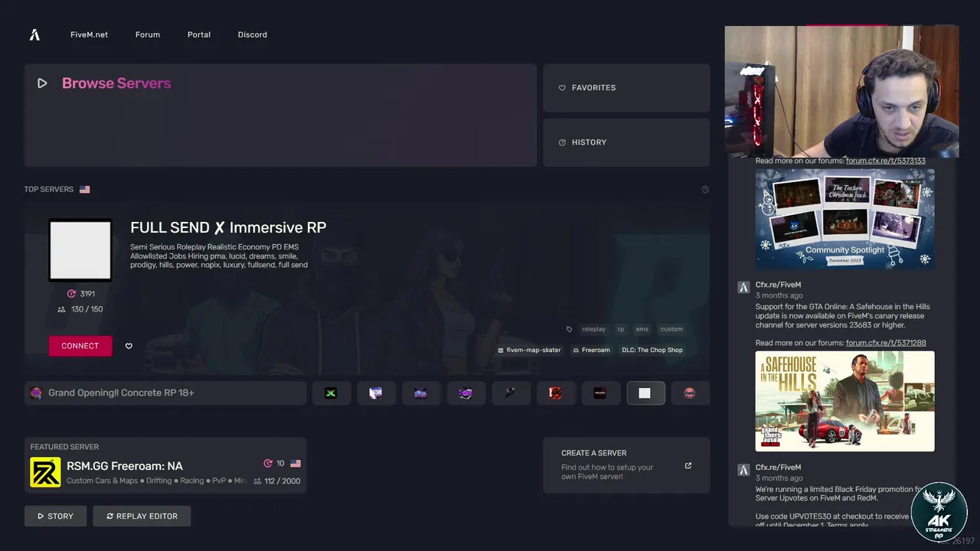Click Cfx.re avatar icon on Safehouse post
Image resolution: width=980 pixels, height=551 pixels.
point(743,287)
